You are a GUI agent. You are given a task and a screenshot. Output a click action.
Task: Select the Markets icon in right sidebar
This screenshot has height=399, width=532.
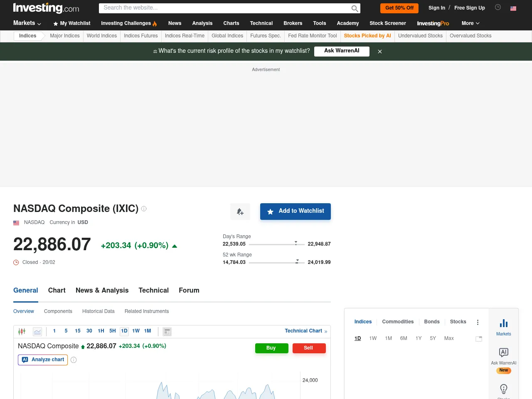503,326
